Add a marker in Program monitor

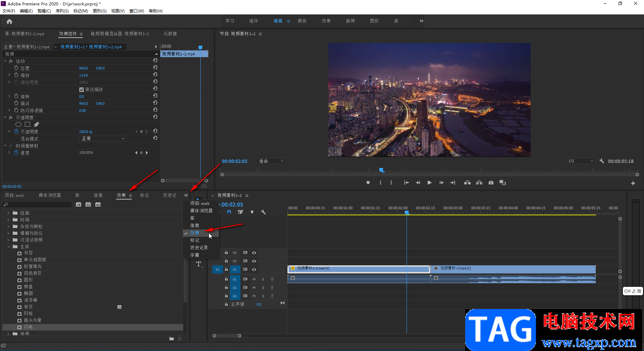[368, 183]
